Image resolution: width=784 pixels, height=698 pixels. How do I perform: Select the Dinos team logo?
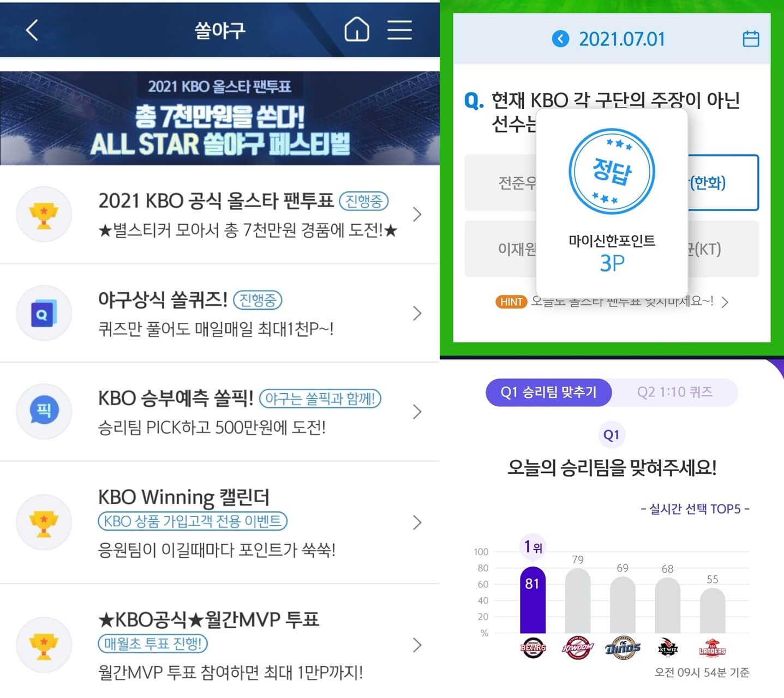point(623,648)
